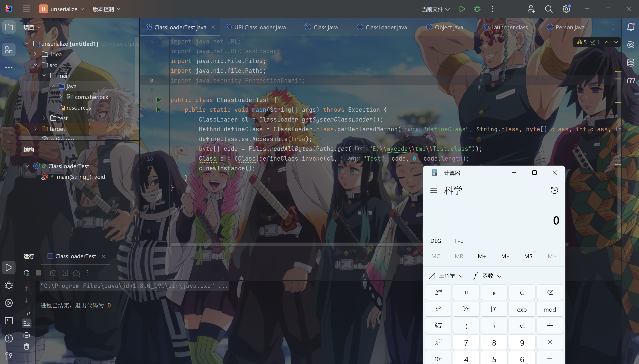639x364 pixels.
Task: Collapse the src folder in the project tree
Action: point(36,65)
